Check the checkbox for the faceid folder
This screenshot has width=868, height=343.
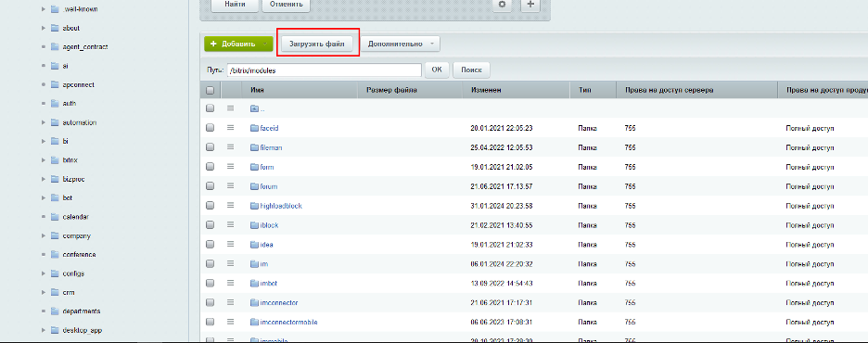pos(210,128)
